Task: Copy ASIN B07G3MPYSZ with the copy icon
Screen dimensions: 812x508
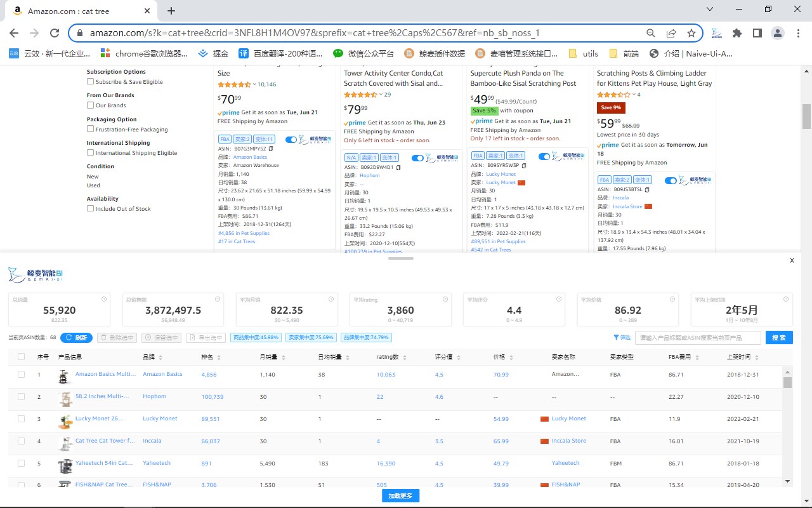Action: tap(271, 149)
